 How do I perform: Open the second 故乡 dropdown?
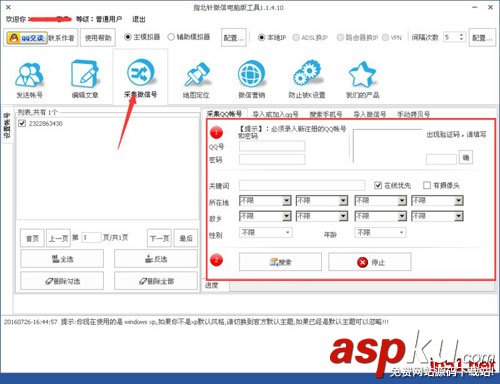(x=322, y=216)
